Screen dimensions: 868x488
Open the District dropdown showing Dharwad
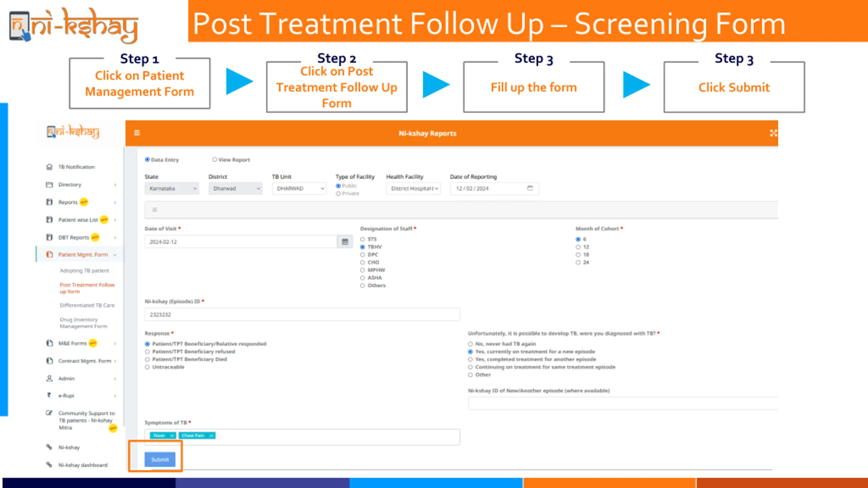235,188
